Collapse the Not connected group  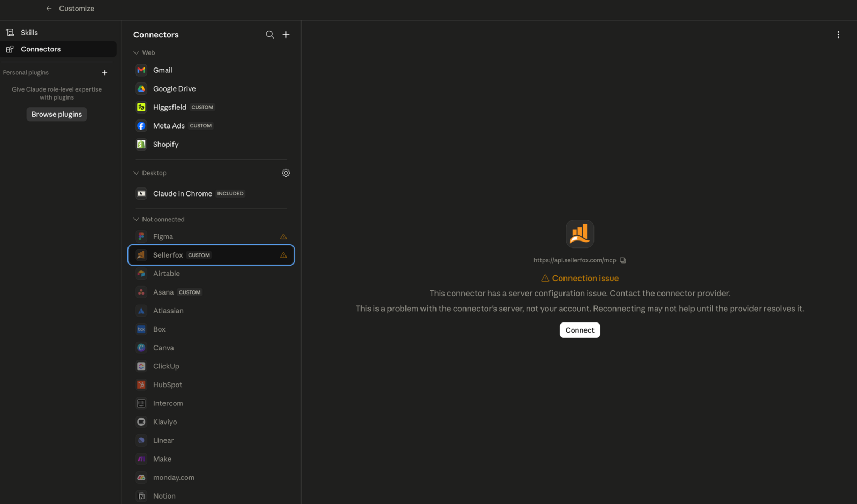pyautogui.click(x=136, y=220)
